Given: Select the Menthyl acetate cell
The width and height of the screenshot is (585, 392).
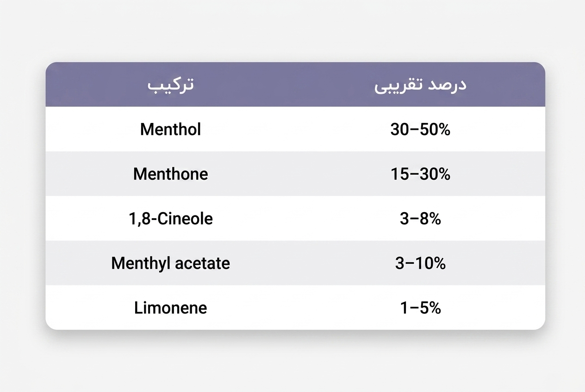Looking at the screenshot, I should pos(170,263).
